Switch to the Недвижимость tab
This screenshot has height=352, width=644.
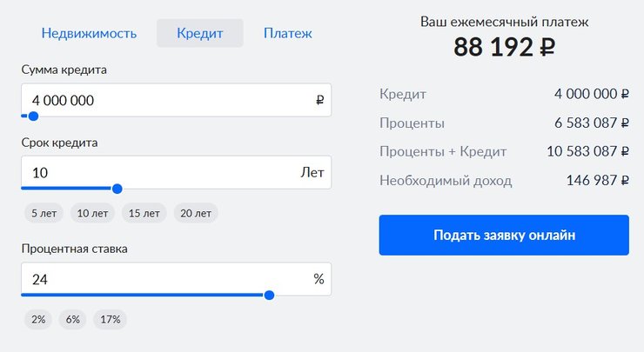(89, 34)
